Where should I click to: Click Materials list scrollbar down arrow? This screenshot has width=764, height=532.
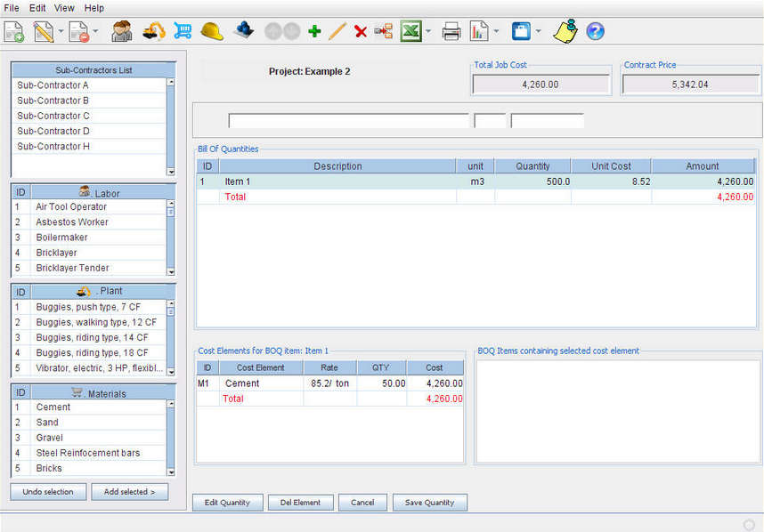click(171, 472)
